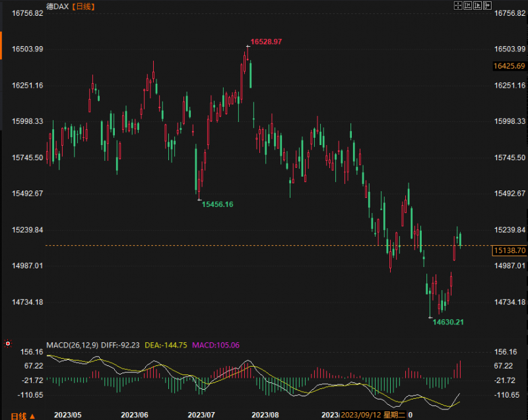
Task: Click the crosshair cursor icon at top right
Action: pyautogui.click(x=459, y=5)
